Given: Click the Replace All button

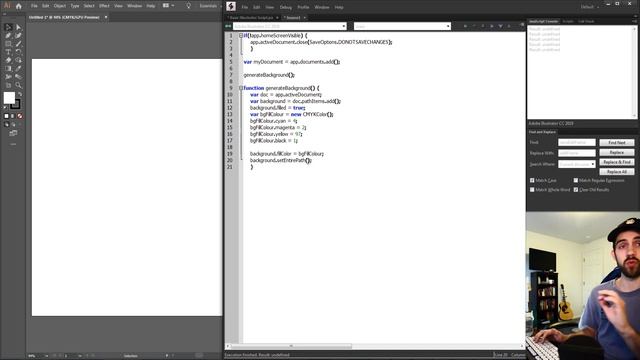Looking at the screenshot, I should tap(617, 172).
